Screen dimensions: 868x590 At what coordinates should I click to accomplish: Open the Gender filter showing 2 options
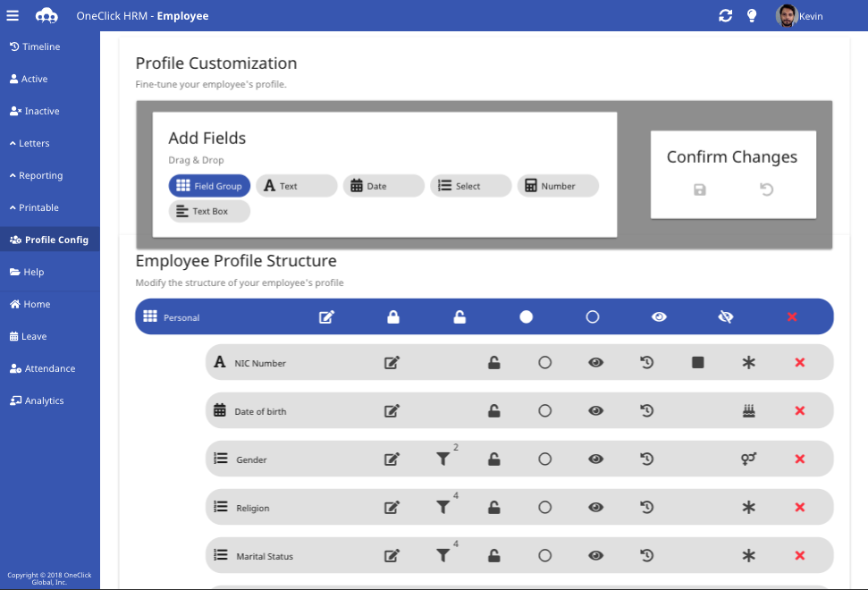click(442, 459)
